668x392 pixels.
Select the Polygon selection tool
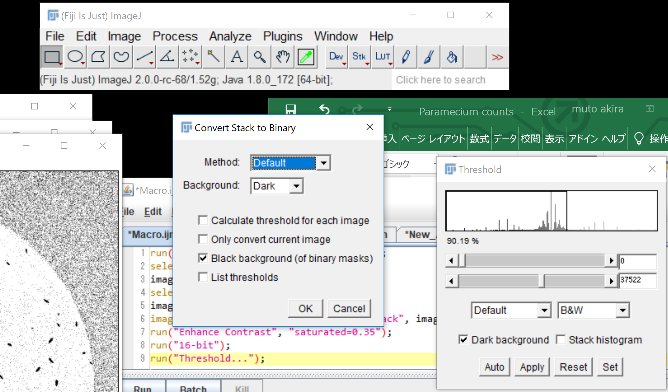[98, 57]
